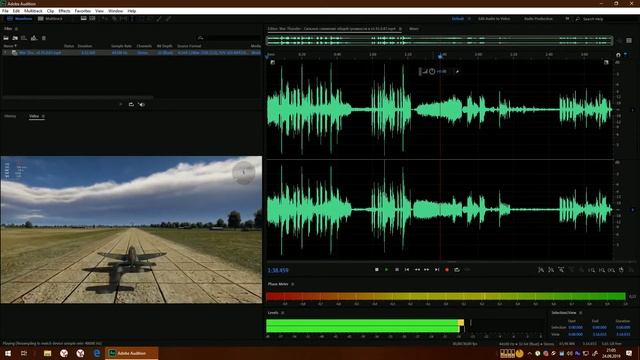Viewport: 640px width, 360px height.
Task: Zoom in amplitude
Action: point(541,270)
